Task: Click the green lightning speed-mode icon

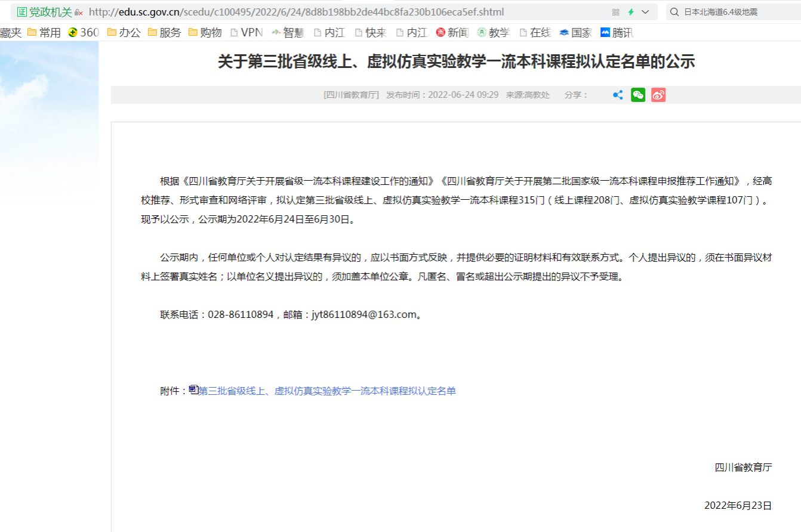Action: pos(631,12)
